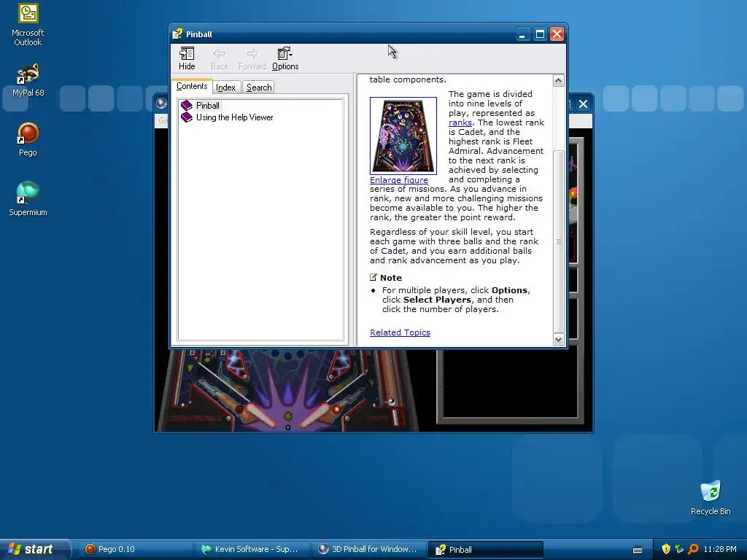Switch to the Index tab
The height and width of the screenshot is (560, 747).
click(x=226, y=87)
